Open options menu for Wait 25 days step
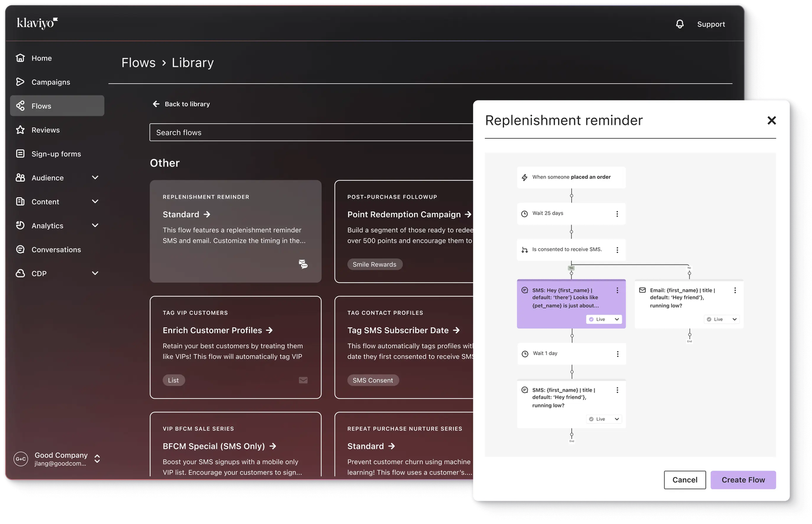 [617, 214]
